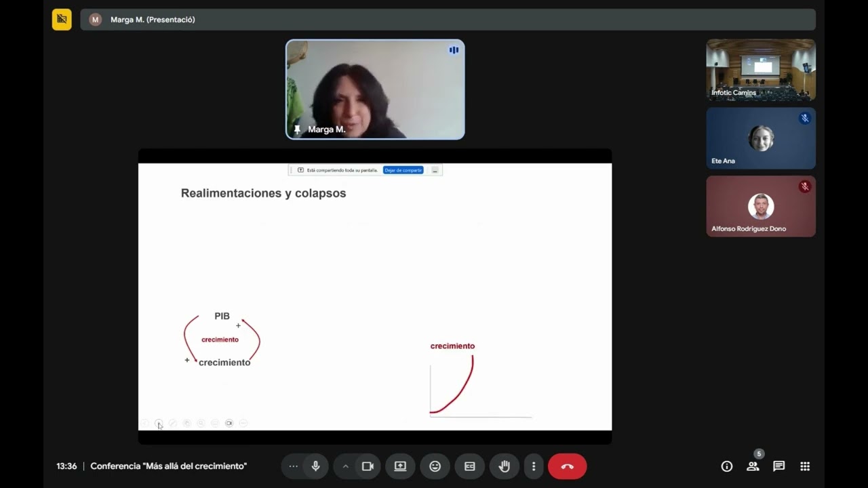Image resolution: width=868 pixels, height=488 pixels.
Task: Click the pin icon on Marga M. tile
Action: 297,129
